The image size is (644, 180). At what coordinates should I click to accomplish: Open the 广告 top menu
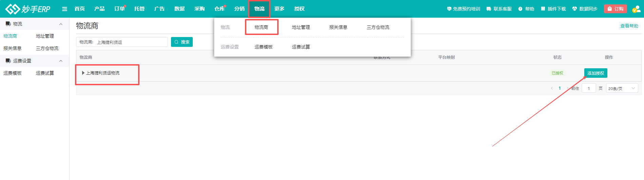[x=159, y=9]
